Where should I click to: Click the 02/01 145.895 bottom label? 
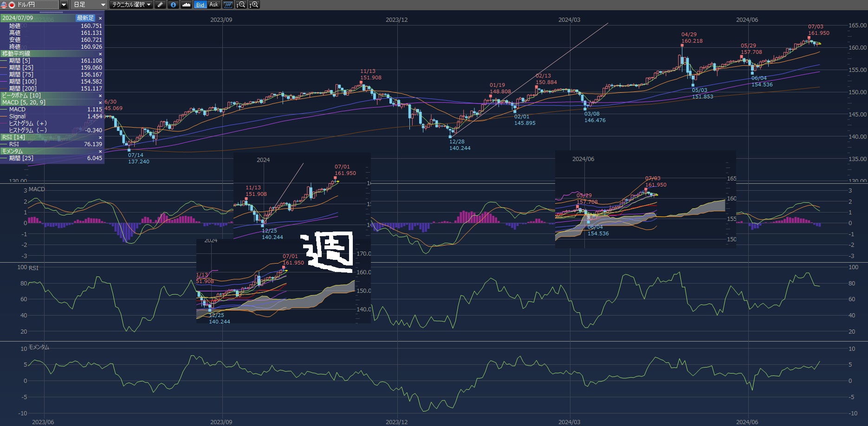(x=525, y=120)
